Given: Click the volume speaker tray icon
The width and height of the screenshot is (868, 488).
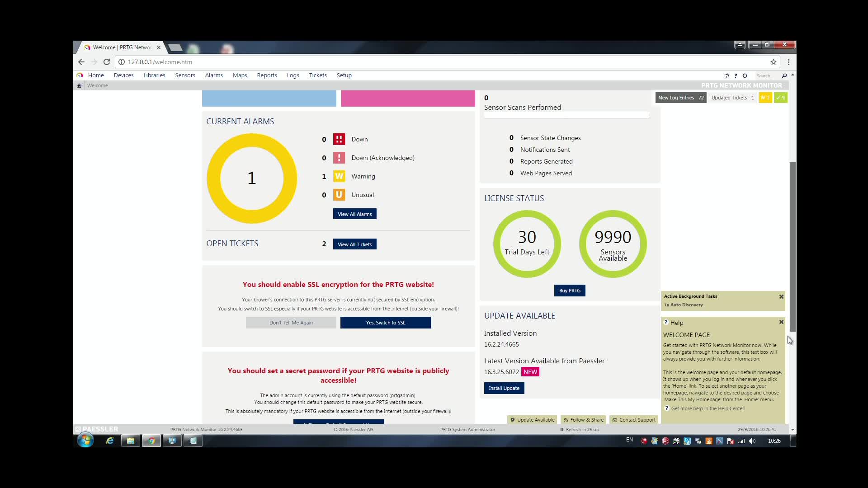Looking at the screenshot, I should (x=752, y=441).
